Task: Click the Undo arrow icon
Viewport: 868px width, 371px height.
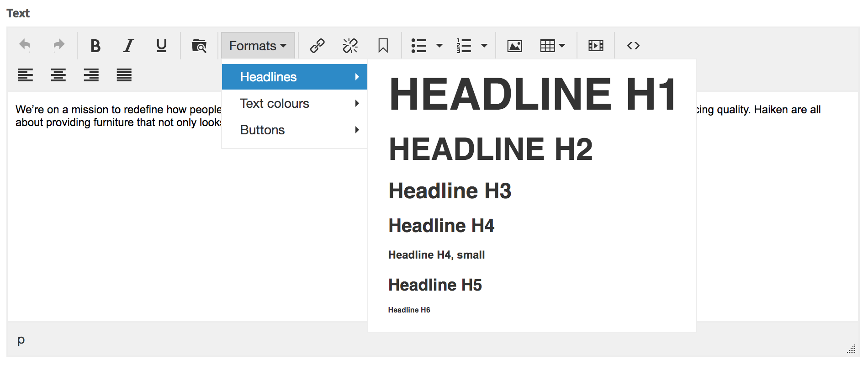Action: coord(25,46)
